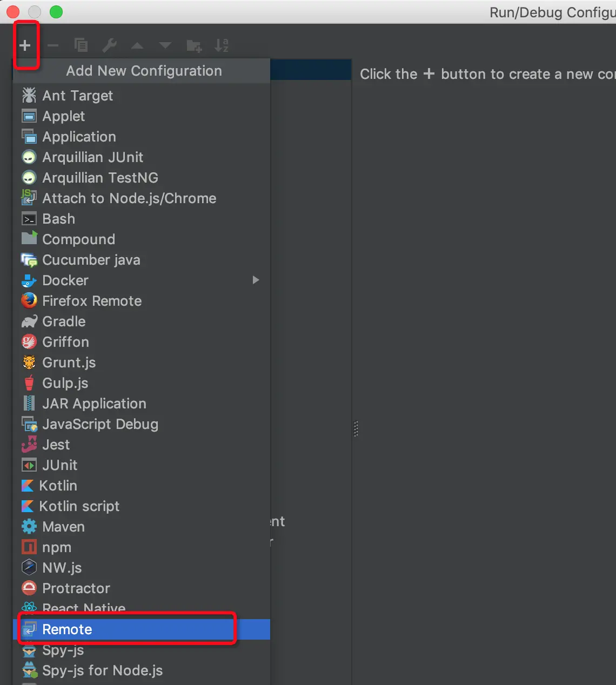Choose Gulp.js configuration
Viewport: 616px width, 685px height.
point(142,383)
